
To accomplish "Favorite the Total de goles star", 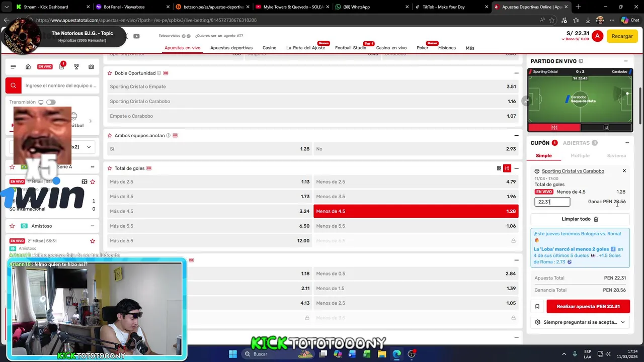I will pyautogui.click(x=110, y=168).
